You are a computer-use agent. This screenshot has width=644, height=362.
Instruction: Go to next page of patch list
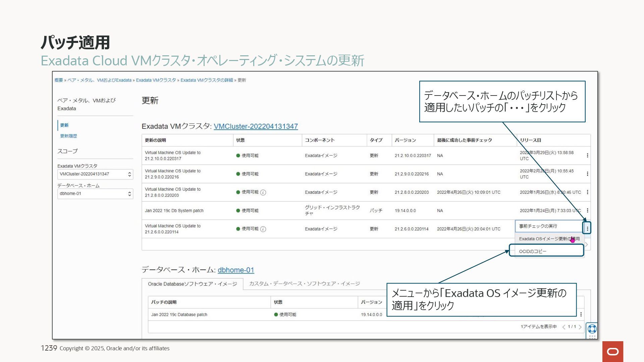580,327
